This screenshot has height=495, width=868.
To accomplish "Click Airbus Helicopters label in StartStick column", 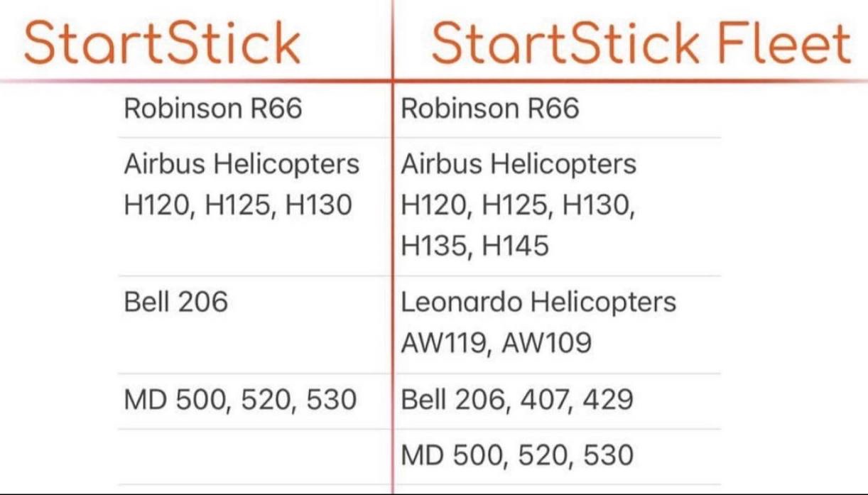I will [242, 165].
